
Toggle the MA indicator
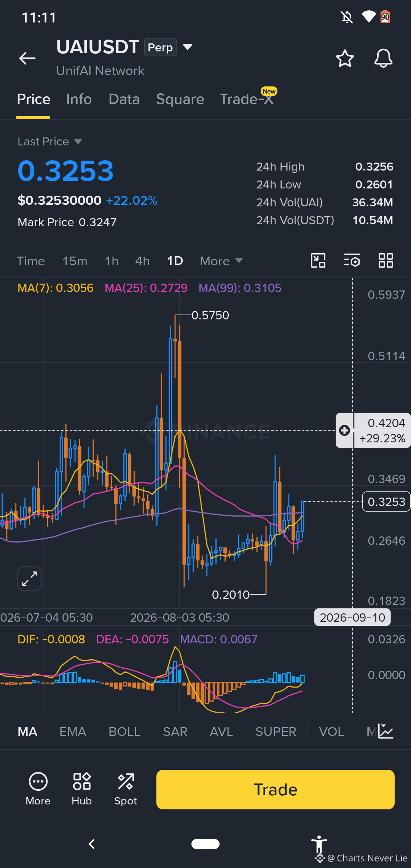(27, 732)
